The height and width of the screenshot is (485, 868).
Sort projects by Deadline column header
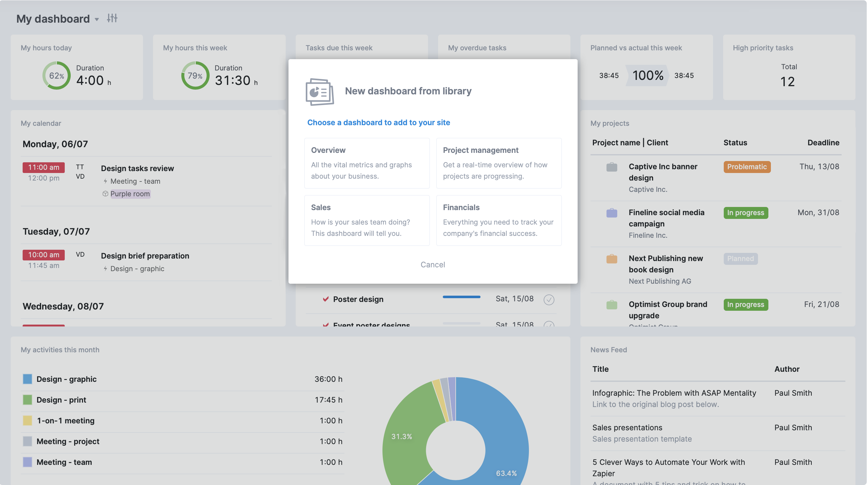pyautogui.click(x=823, y=142)
